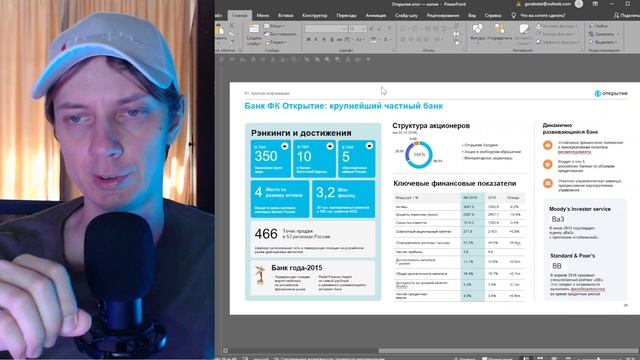Toggle italic formatting
This screenshot has width=640, height=360.
click(x=316, y=40)
